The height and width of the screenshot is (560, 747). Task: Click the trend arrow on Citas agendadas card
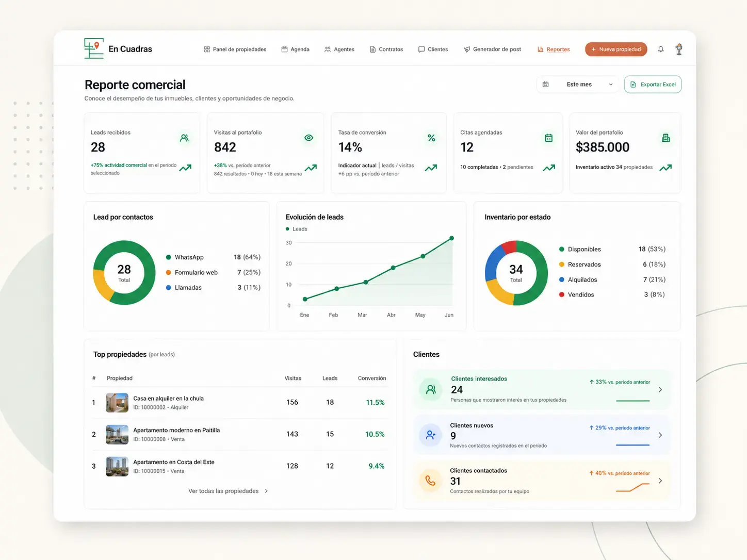tap(549, 168)
